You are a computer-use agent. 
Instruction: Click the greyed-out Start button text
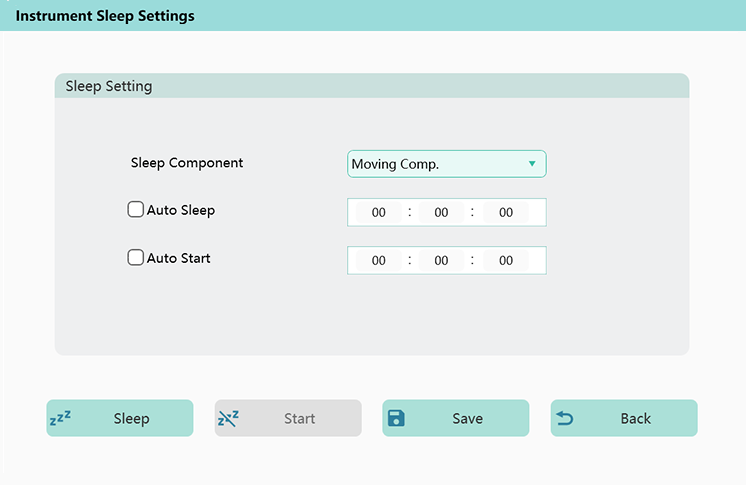click(x=299, y=419)
